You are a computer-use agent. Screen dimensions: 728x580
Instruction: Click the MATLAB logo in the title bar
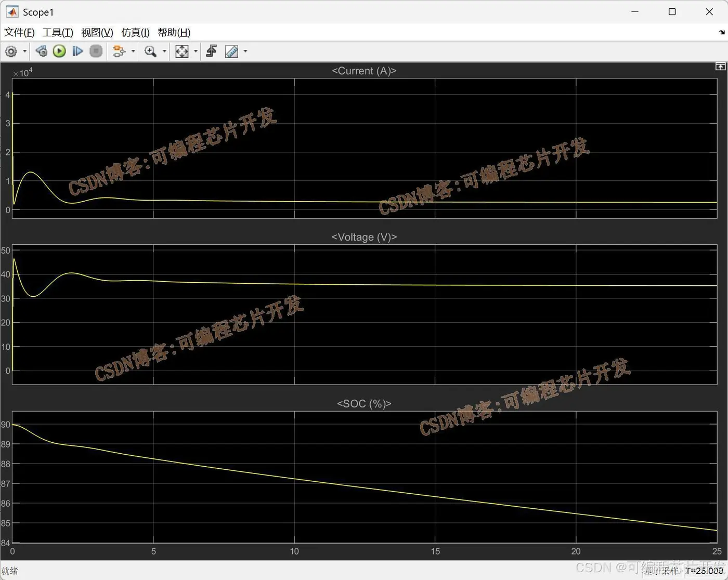(x=12, y=11)
